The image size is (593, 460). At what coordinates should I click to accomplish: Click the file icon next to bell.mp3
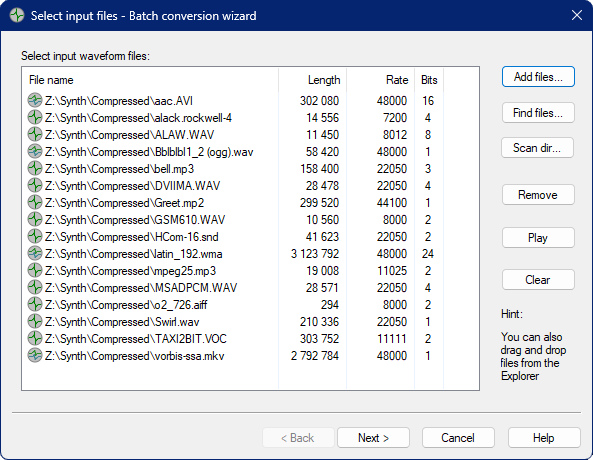pyautogui.click(x=35, y=169)
